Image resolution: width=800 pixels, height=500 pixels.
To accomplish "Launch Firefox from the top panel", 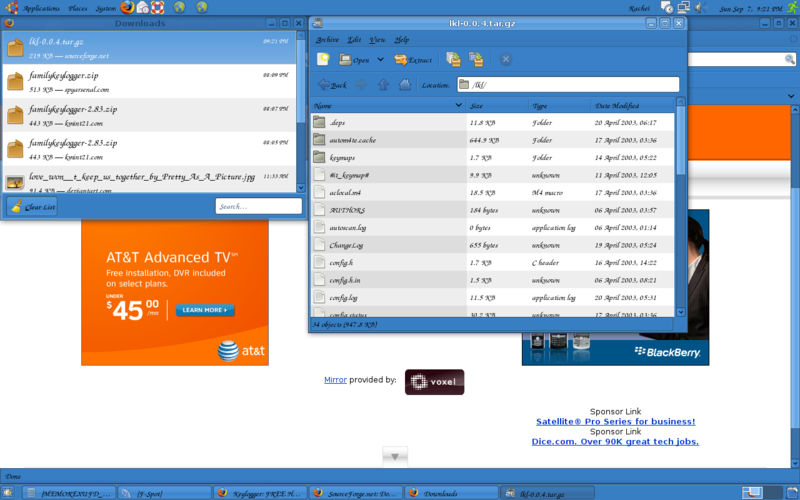I will pos(127,7).
